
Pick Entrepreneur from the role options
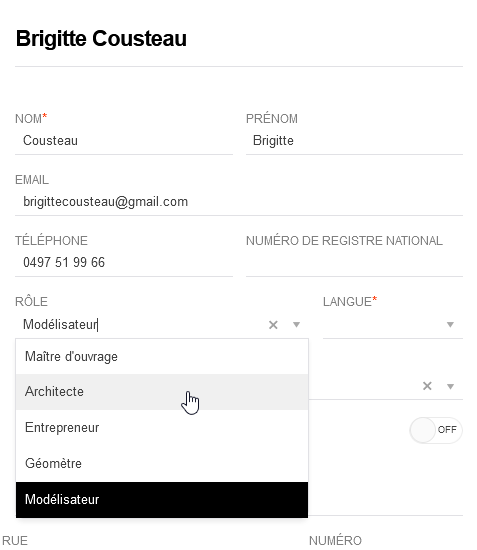162,428
